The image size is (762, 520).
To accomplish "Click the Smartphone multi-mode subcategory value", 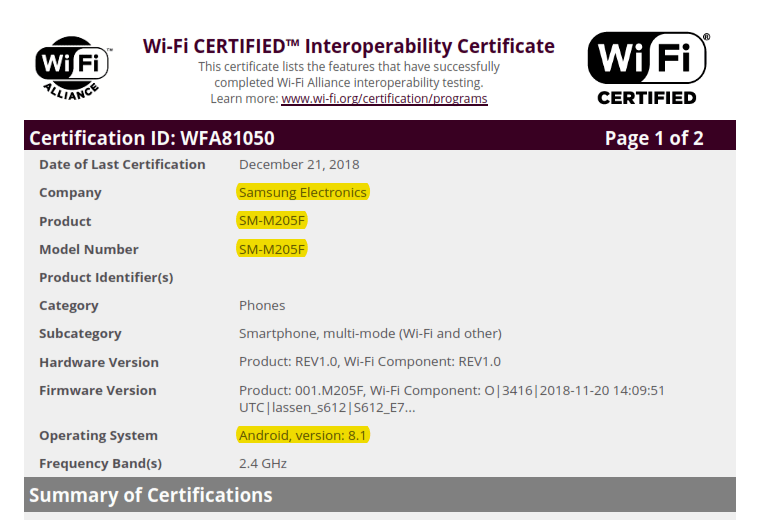I will tap(370, 333).
